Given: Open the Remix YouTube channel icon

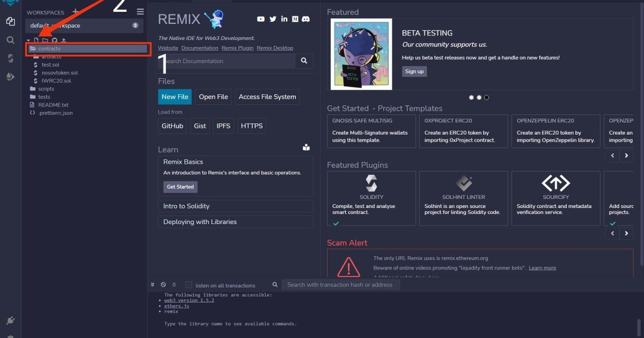Looking at the screenshot, I should [261, 19].
